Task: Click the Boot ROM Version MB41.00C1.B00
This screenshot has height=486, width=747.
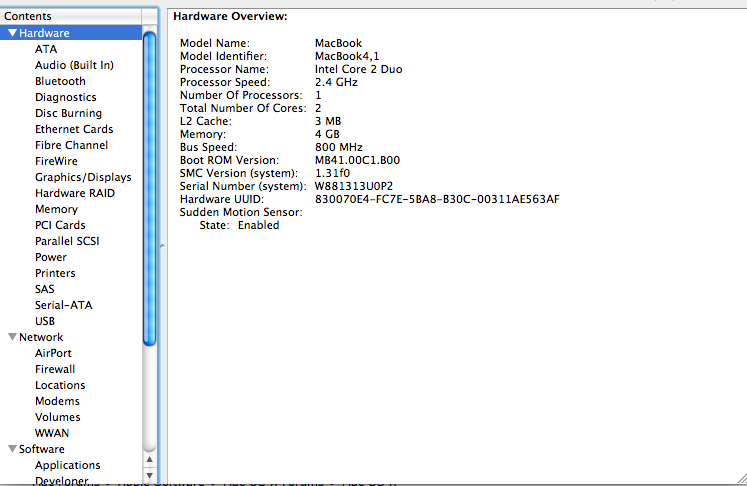Action: (x=357, y=160)
